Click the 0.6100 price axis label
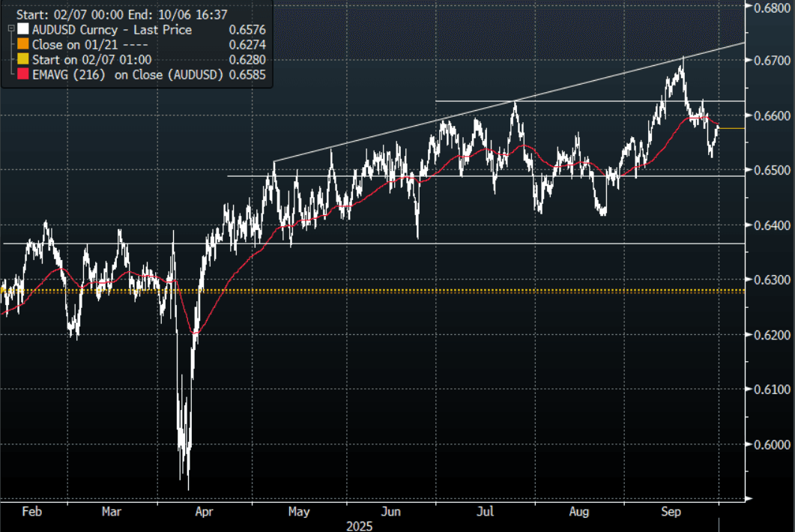This screenshot has height=532, width=795. 773,390
